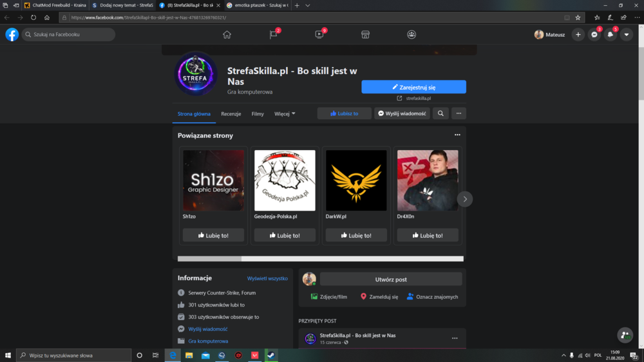
Task: Click the related pages horizontal scrollbar
Action: click(320, 258)
